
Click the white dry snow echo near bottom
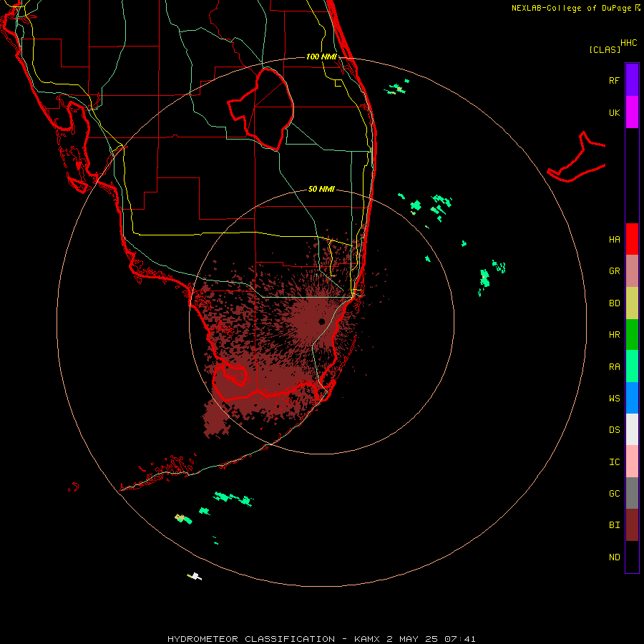point(195,576)
